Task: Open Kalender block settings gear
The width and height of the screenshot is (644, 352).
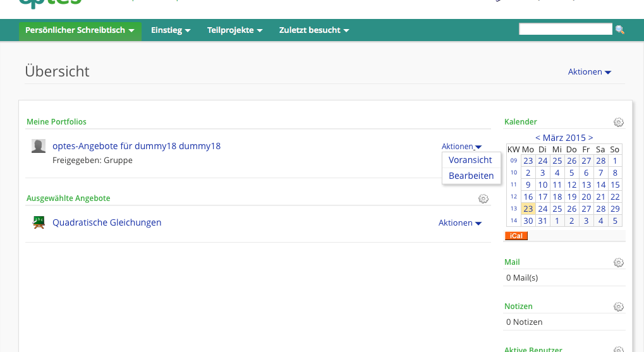Action: click(x=619, y=122)
